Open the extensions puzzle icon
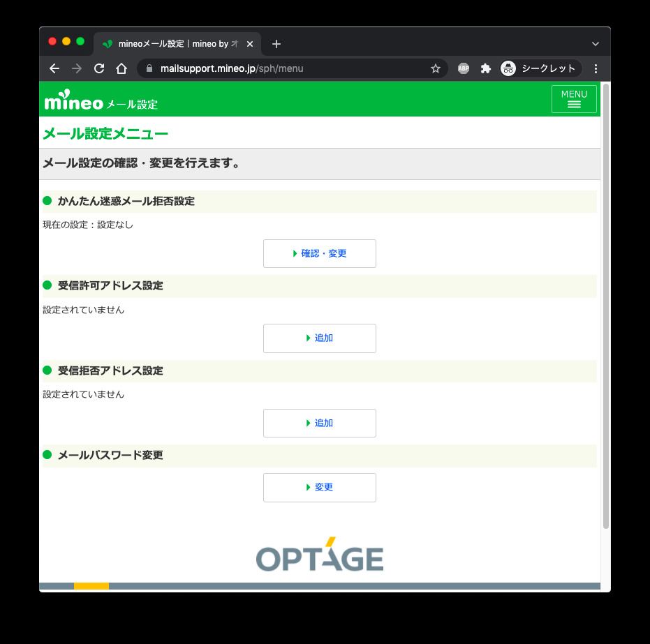This screenshot has height=644, width=650. (485, 68)
